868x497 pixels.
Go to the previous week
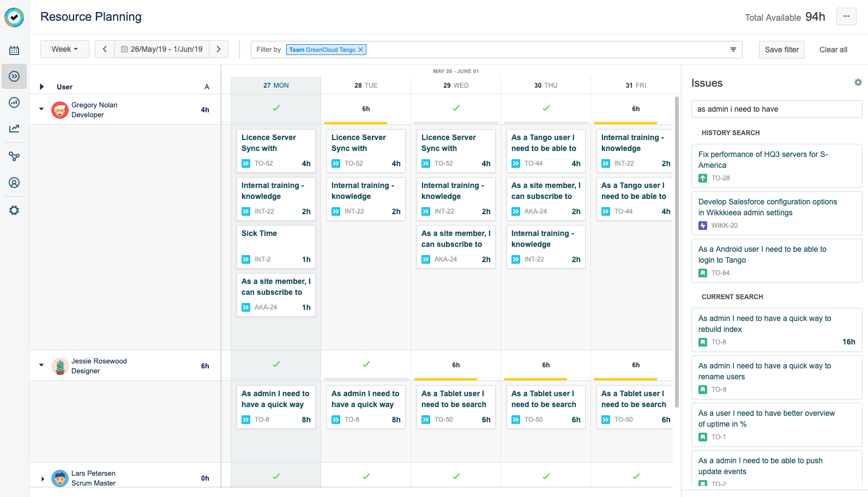coord(105,49)
